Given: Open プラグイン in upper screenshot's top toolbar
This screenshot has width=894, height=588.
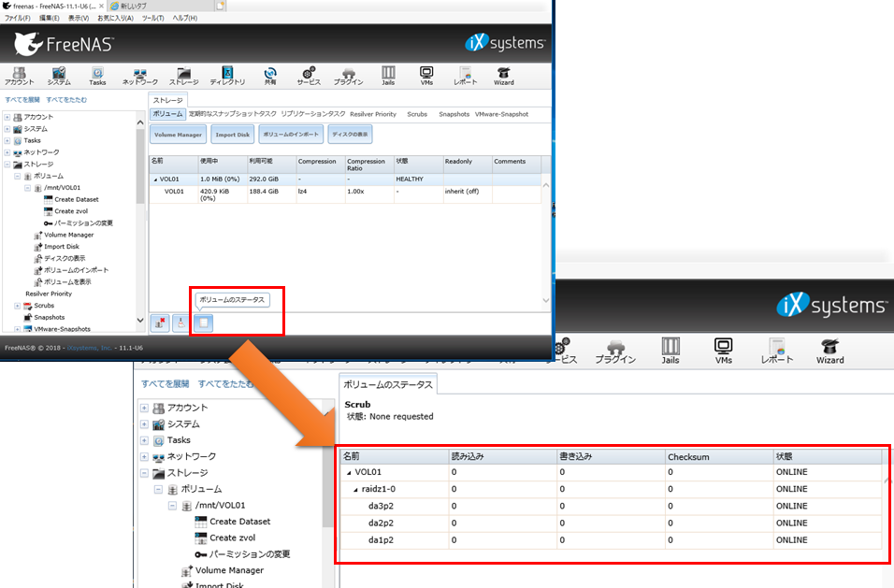Looking at the screenshot, I should click(349, 76).
